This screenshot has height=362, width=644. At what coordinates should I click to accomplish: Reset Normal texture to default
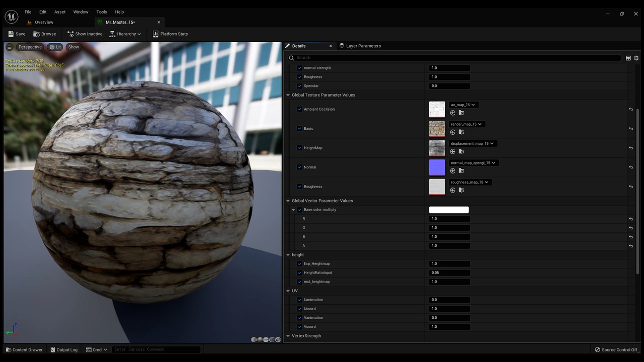click(630, 167)
